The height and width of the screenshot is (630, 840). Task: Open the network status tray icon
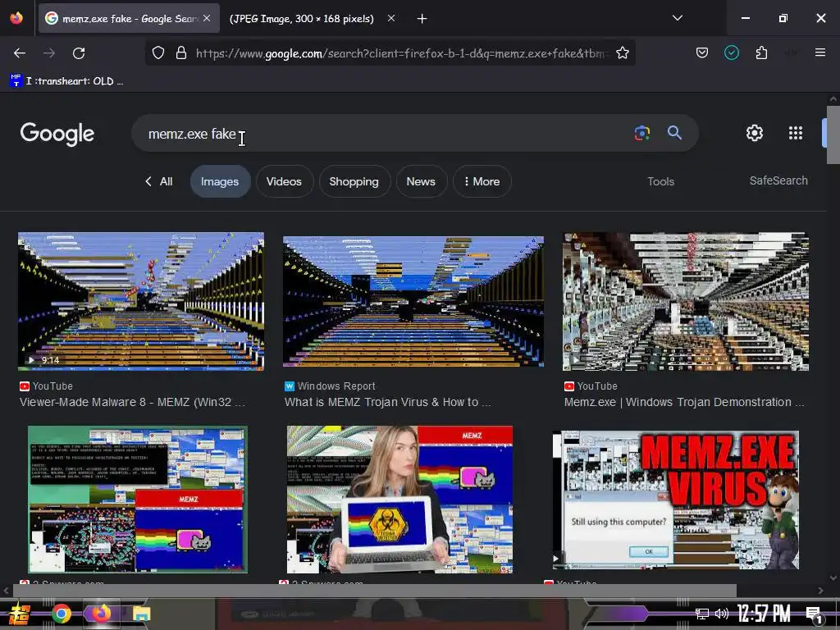(702, 614)
